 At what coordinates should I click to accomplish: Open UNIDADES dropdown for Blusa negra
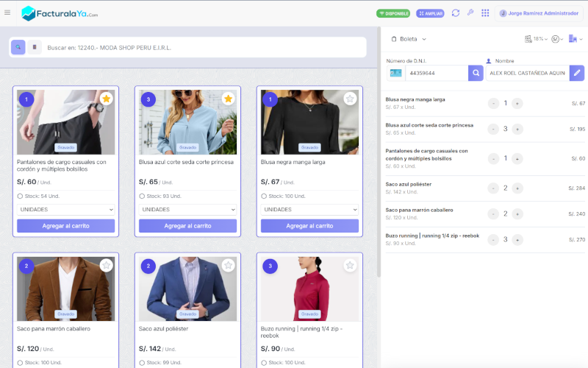pyautogui.click(x=309, y=210)
